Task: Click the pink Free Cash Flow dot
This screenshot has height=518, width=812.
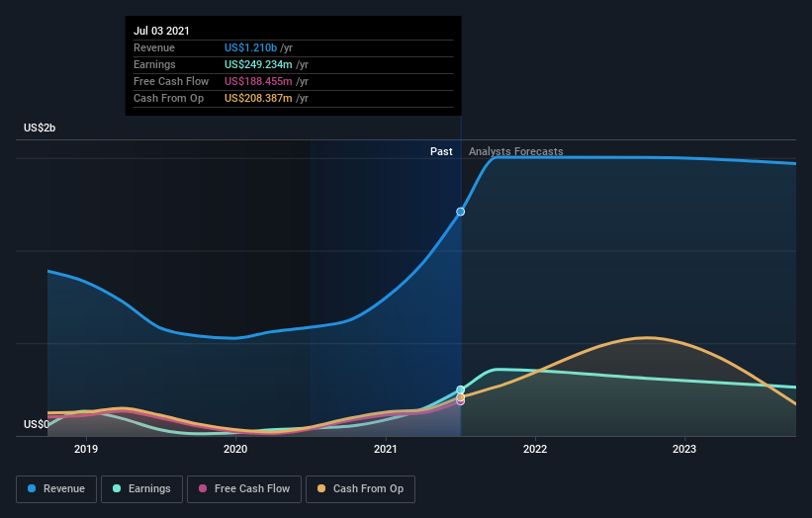Action: [203, 488]
